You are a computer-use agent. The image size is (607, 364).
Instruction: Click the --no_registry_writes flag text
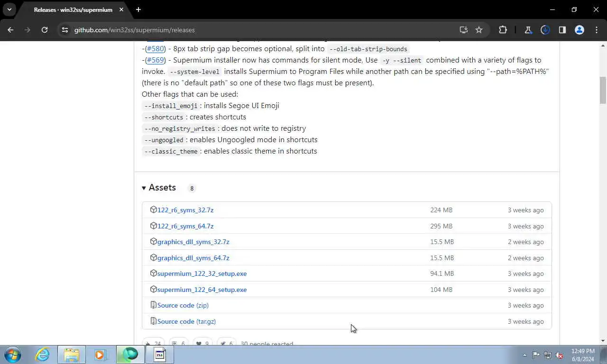click(180, 128)
